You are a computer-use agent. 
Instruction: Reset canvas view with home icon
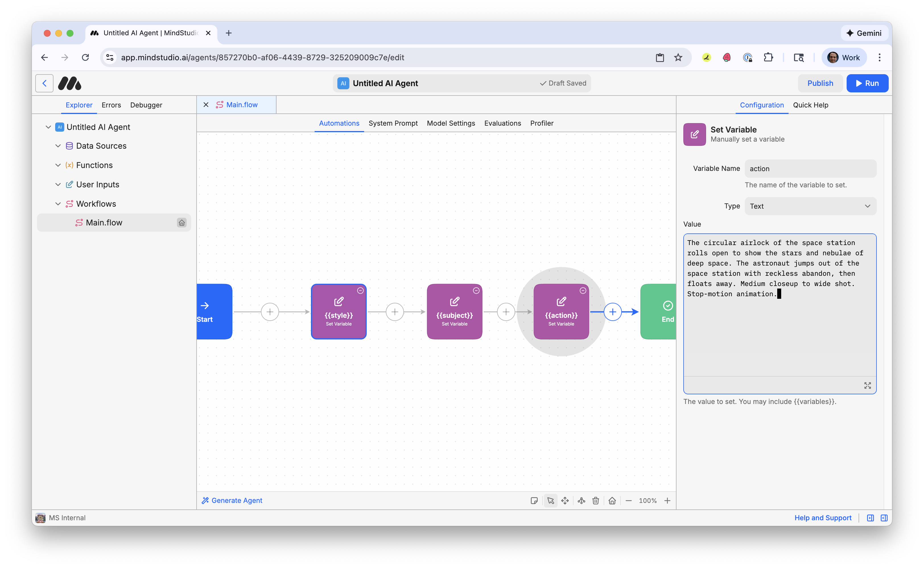pos(612,501)
